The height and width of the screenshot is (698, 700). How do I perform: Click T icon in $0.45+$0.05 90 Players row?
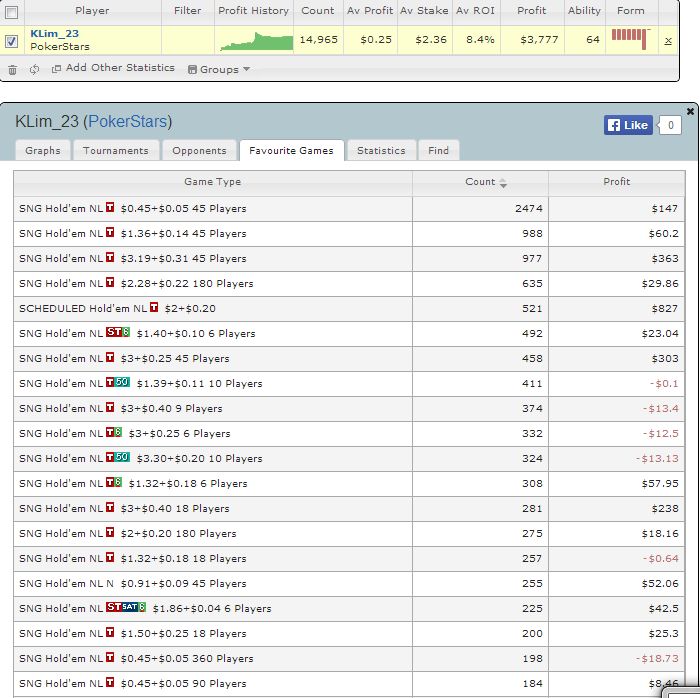(110, 682)
